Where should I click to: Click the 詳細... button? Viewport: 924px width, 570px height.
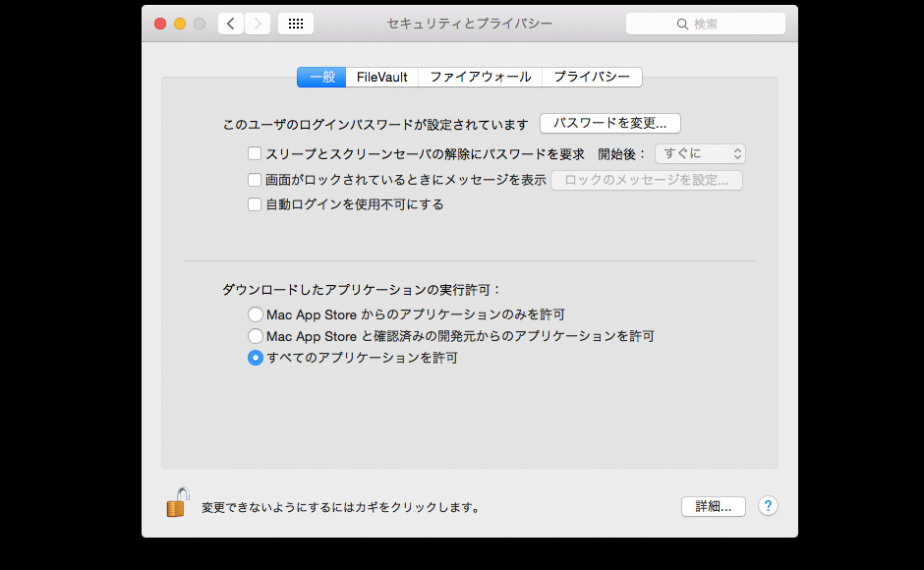pos(713,506)
